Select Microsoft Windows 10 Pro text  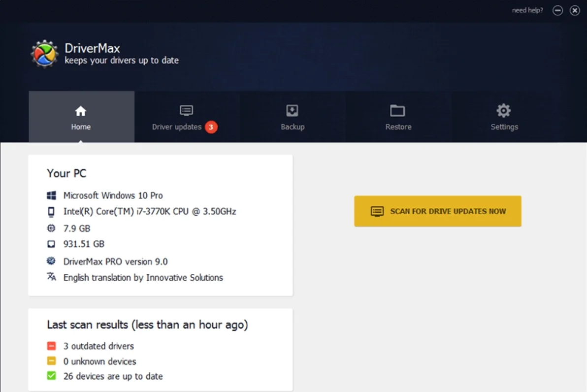pos(113,196)
